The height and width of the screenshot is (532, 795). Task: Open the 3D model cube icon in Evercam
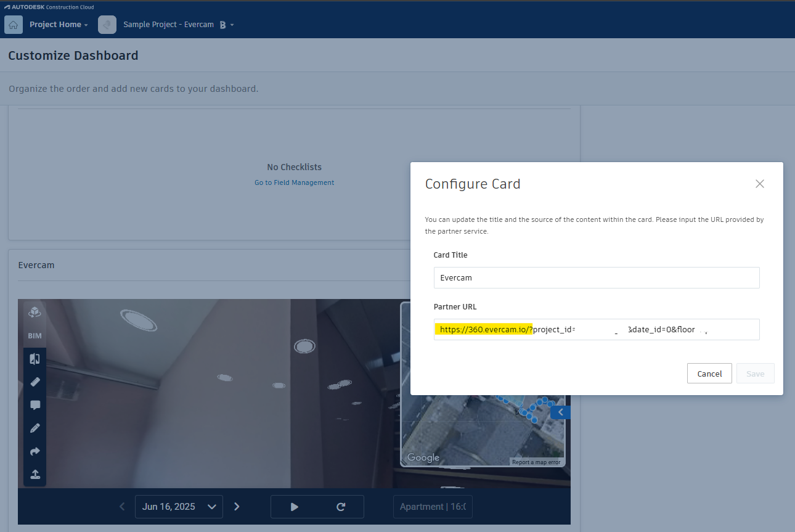click(35, 313)
